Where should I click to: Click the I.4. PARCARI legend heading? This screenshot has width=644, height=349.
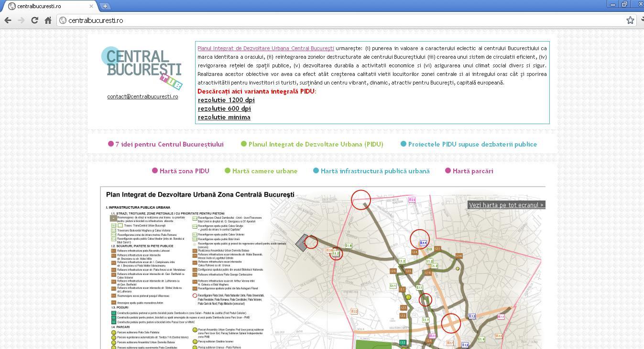(120, 327)
